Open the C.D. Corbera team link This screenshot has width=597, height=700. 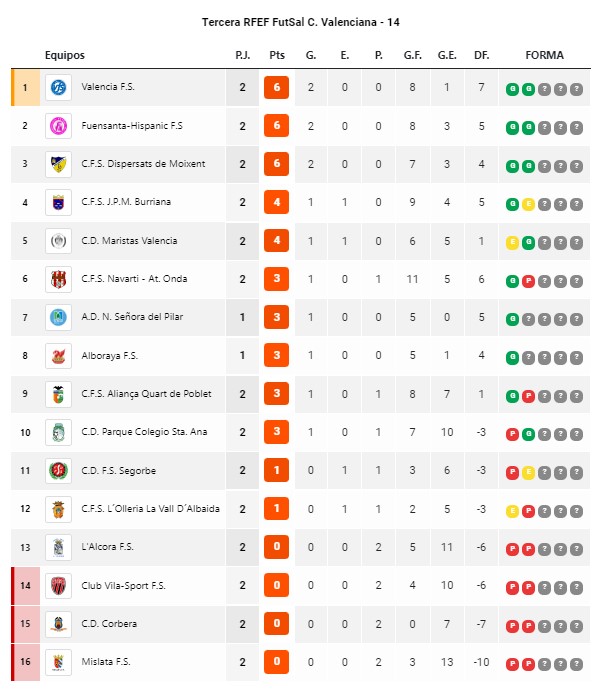[x=109, y=624]
